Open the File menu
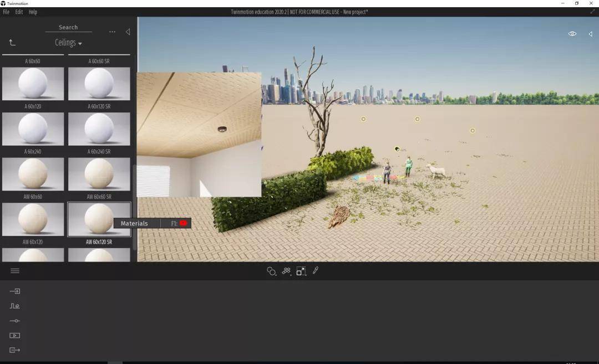The image size is (599, 364). (6, 12)
